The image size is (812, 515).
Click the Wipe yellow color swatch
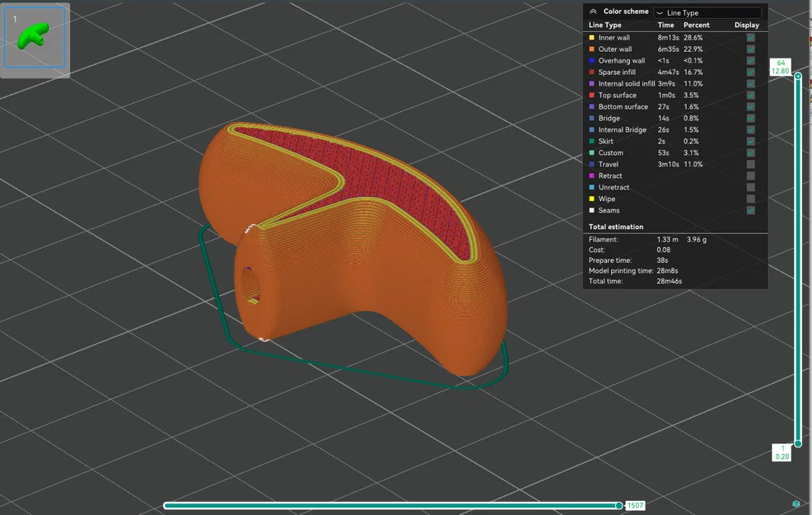tap(591, 199)
